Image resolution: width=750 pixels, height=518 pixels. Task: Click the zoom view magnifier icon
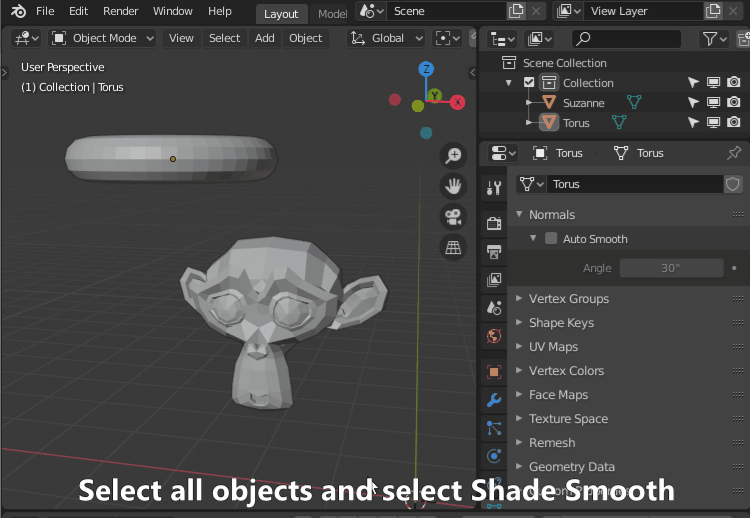453,155
